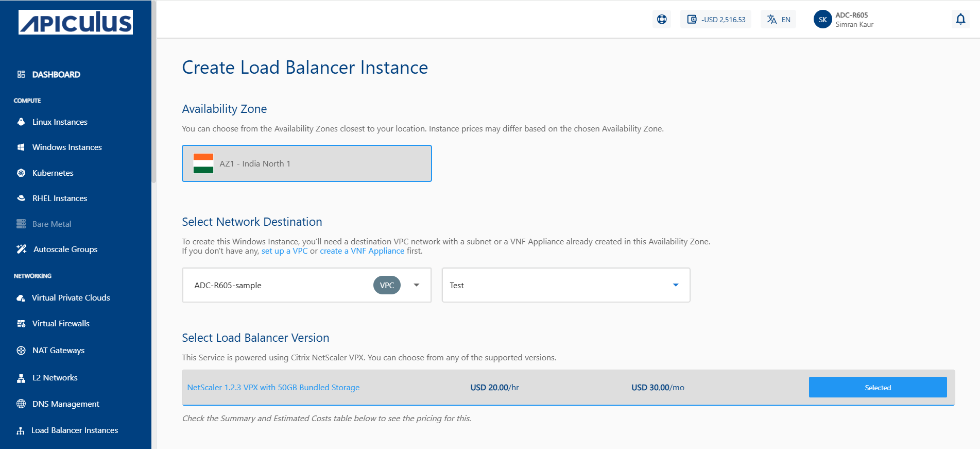Click the Linux Instances penguin icon
Viewport: 980px width, 449px height.
point(21,122)
